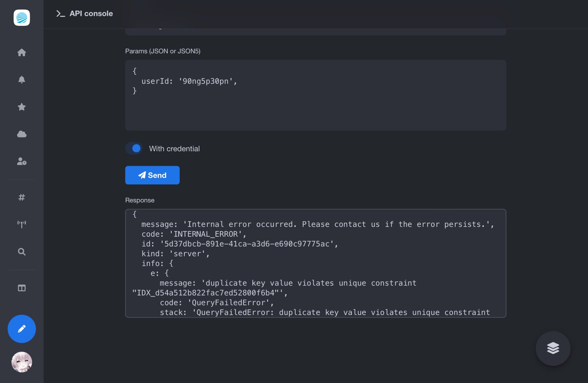
Task: Open Drive cloud icon
Action: coord(22,134)
